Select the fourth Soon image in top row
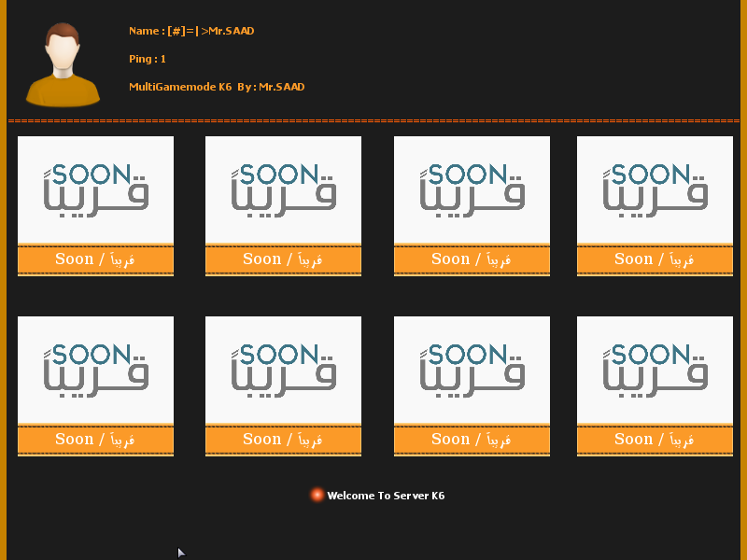747x560 pixels. (x=655, y=189)
